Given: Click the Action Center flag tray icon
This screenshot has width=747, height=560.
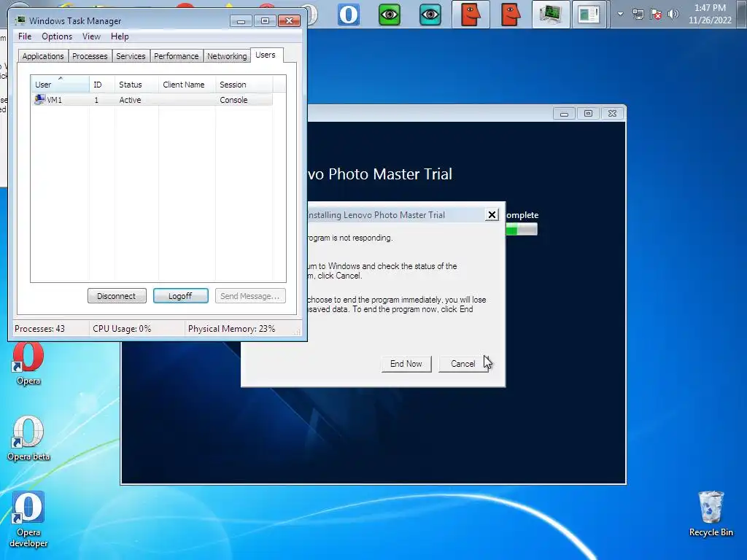Looking at the screenshot, I should 656,15.
